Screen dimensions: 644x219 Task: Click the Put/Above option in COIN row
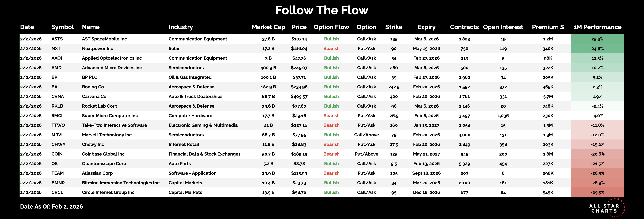(x=366, y=154)
